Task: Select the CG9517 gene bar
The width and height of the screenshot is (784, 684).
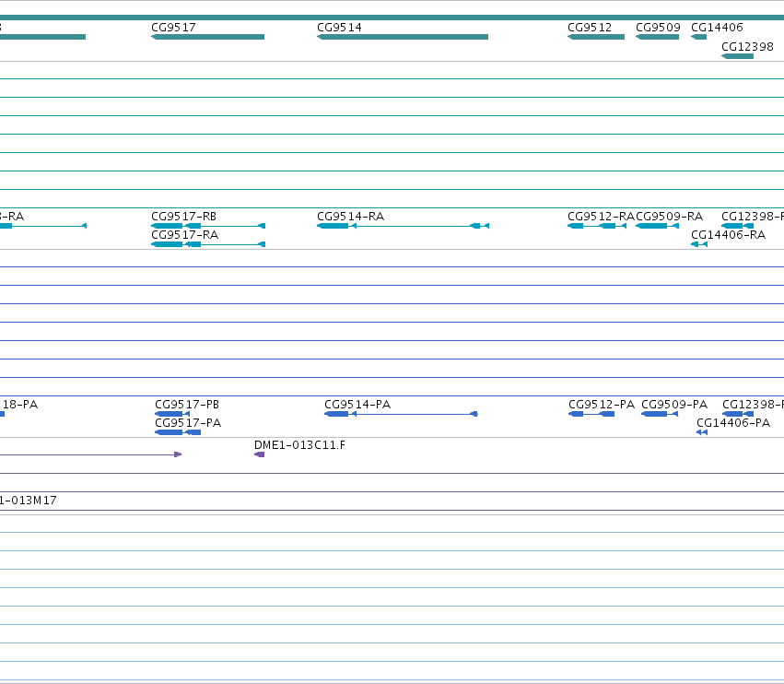Action: point(207,37)
